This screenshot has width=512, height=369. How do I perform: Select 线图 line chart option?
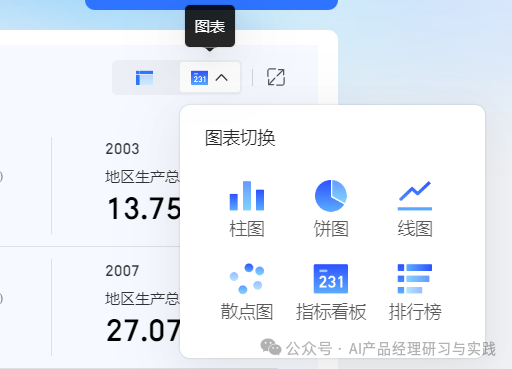point(415,209)
